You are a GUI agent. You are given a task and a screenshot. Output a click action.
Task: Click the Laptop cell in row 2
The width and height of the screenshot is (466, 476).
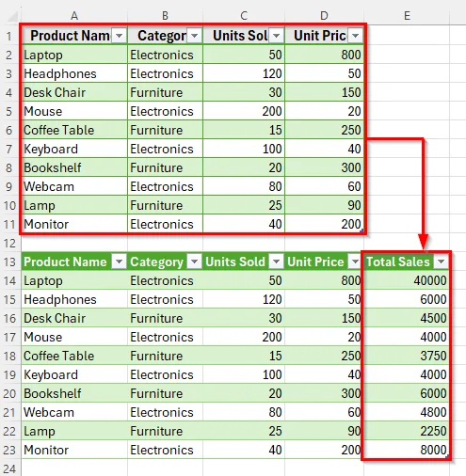74,55
